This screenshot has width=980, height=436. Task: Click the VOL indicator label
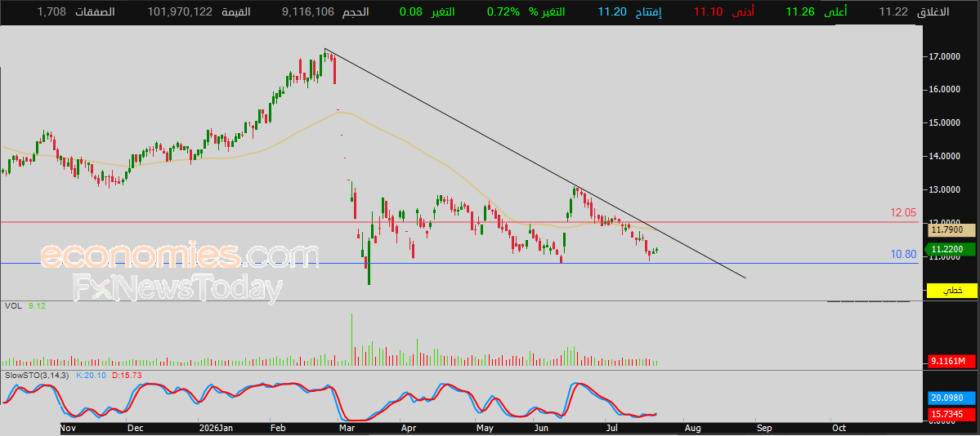(x=12, y=306)
